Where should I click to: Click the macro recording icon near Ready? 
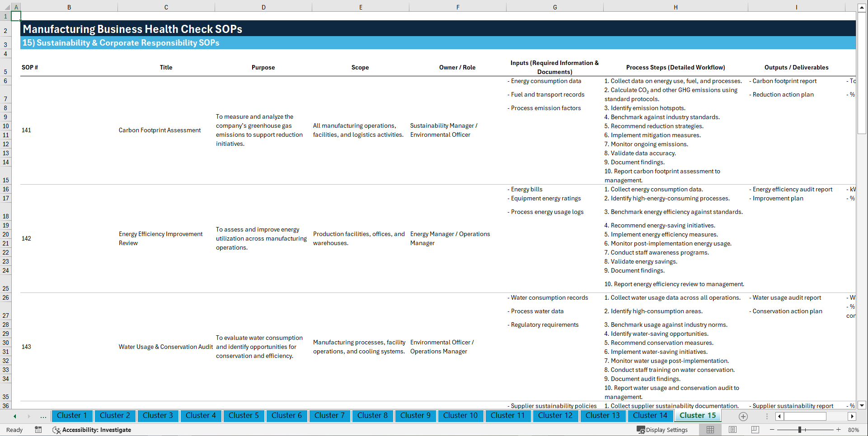pyautogui.click(x=38, y=430)
